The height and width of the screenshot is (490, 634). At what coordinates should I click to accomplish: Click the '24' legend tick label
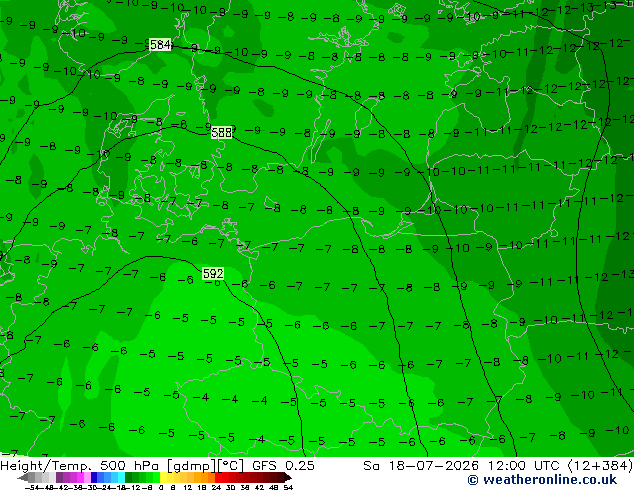click(216, 487)
